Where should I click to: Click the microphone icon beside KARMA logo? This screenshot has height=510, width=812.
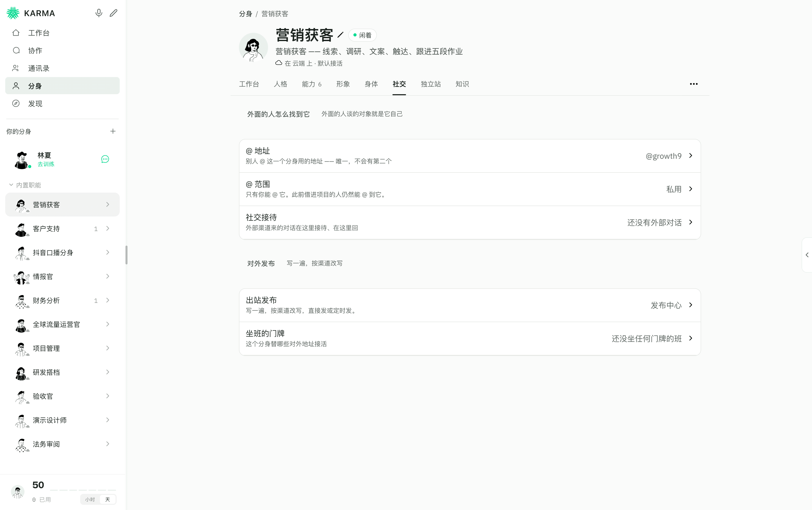coord(98,13)
